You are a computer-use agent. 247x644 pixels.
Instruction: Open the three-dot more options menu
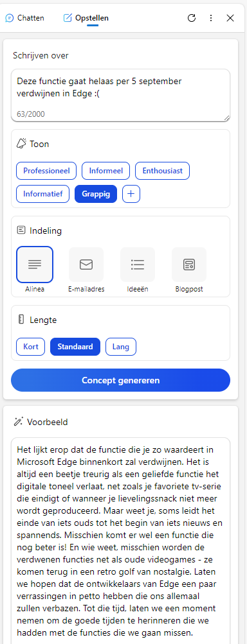click(211, 18)
